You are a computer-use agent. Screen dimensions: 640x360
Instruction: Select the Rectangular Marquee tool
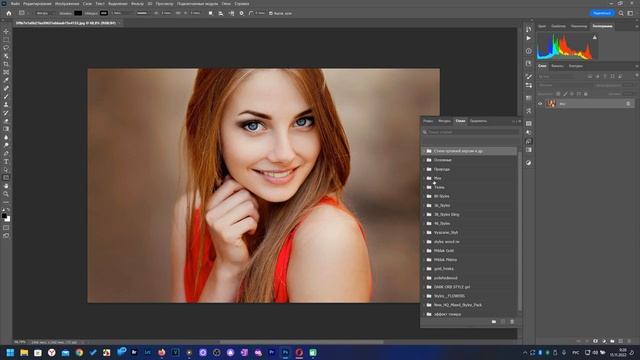(6, 40)
